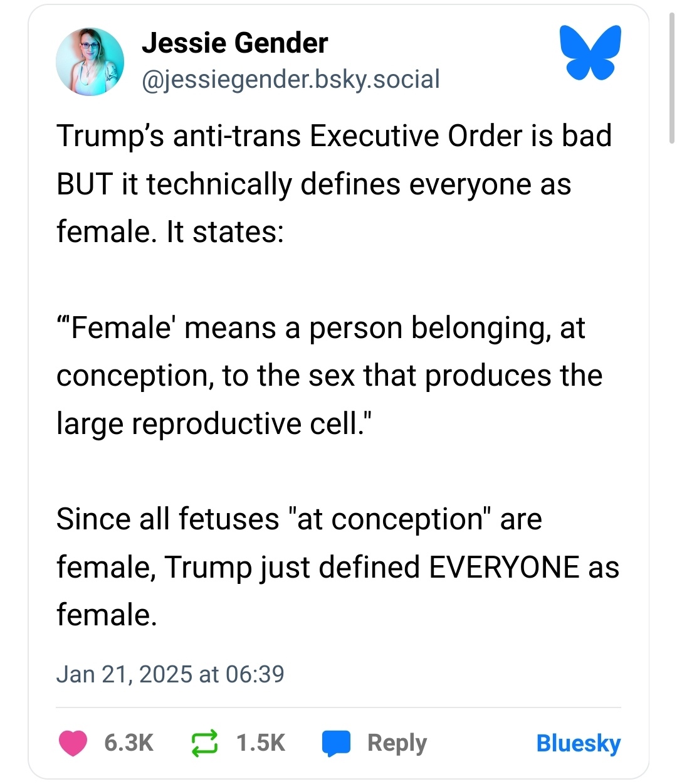
Task: Click the 6.3K likes count
Action: point(129,743)
